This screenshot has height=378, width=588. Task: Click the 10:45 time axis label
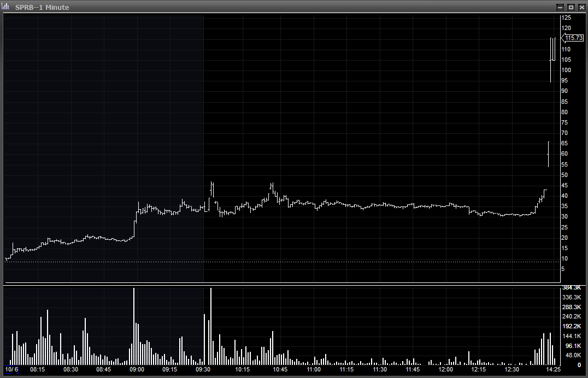[x=280, y=369]
